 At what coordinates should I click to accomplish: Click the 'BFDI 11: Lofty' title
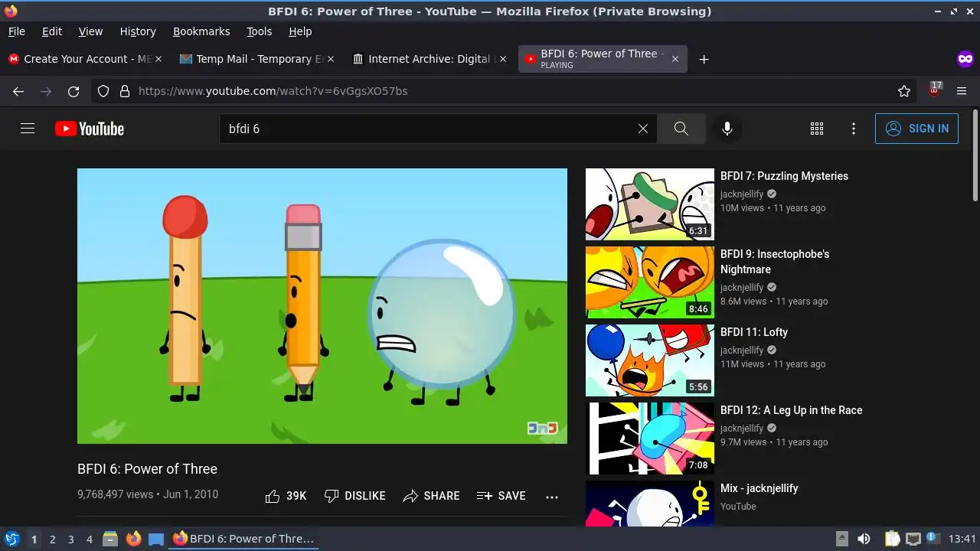point(754,332)
